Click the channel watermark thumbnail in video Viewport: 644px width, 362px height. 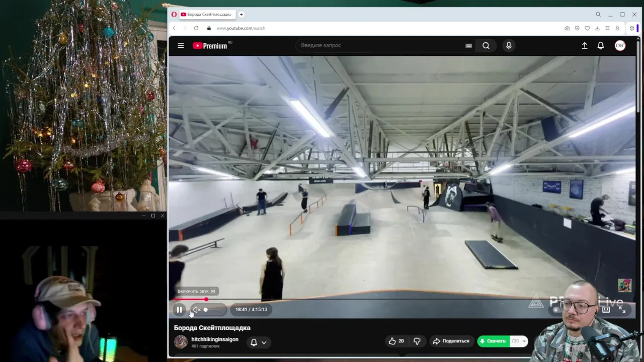624,285
